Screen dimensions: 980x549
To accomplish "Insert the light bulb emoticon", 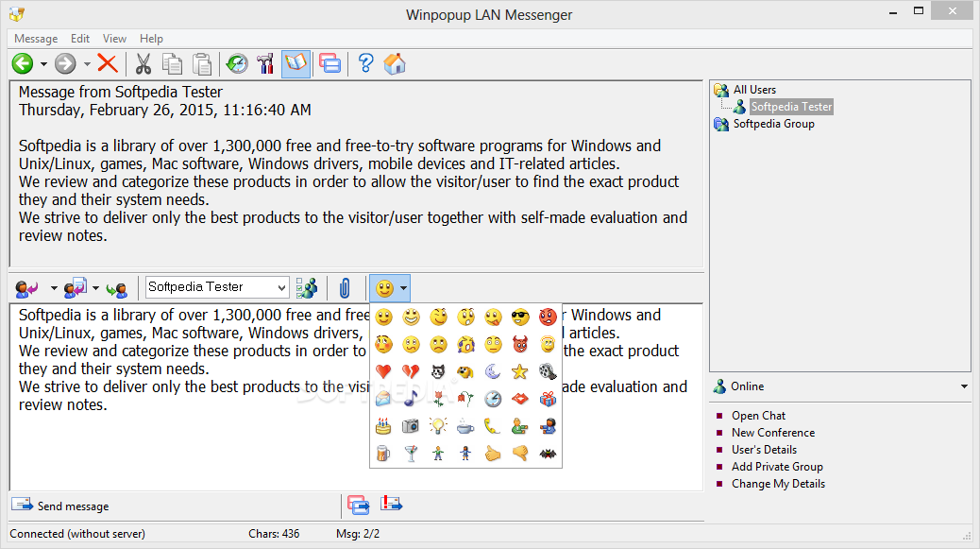I will pos(438,426).
